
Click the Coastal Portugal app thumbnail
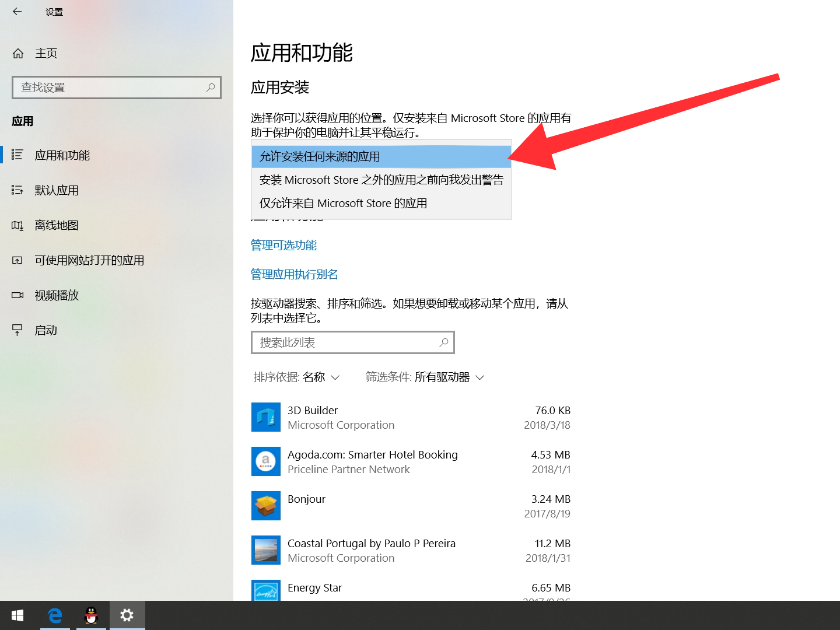(266, 550)
